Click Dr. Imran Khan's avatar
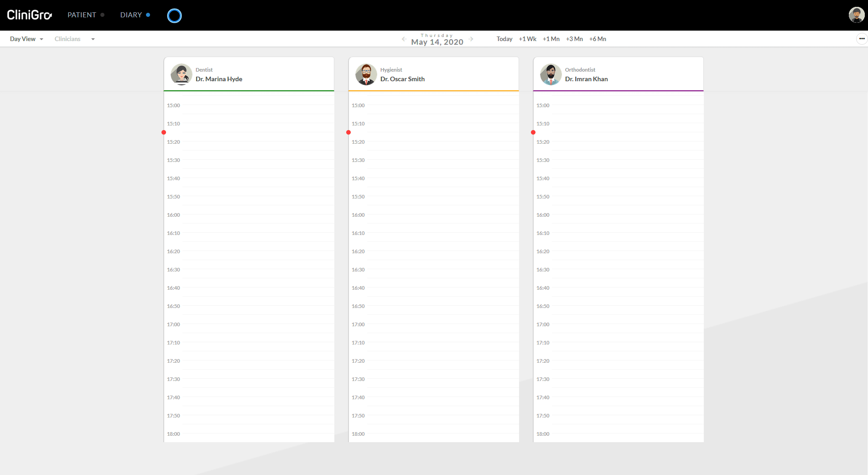The width and height of the screenshot is (868, 475). point(551,74)
